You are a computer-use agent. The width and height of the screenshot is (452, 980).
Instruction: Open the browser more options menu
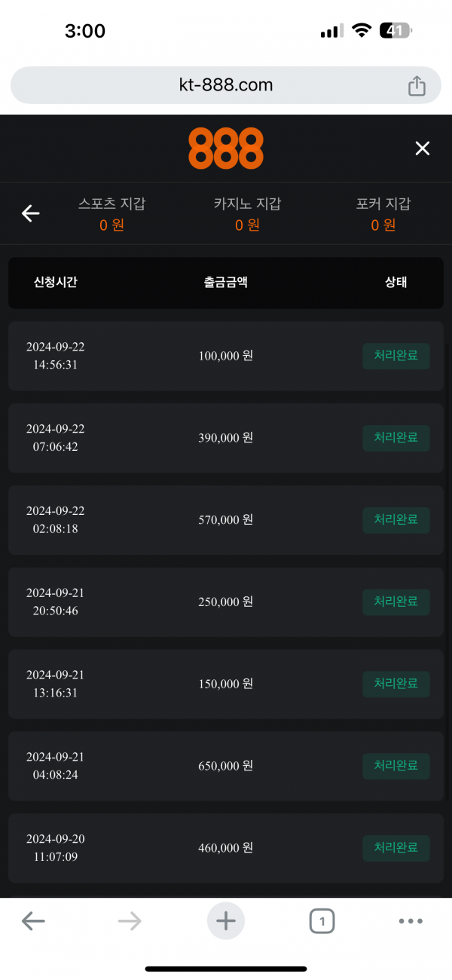(x=411, y=920)
